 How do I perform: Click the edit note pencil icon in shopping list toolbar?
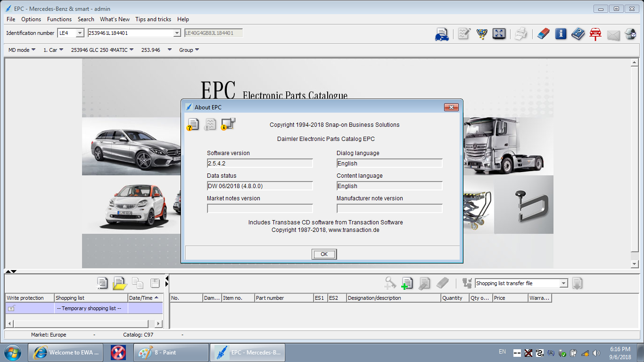tap(424, 283)
